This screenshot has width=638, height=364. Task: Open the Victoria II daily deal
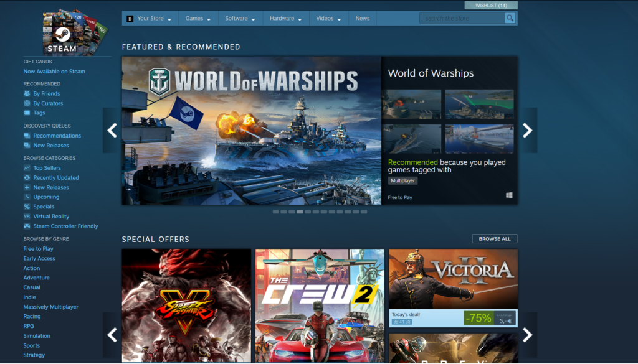pos(454,288)
